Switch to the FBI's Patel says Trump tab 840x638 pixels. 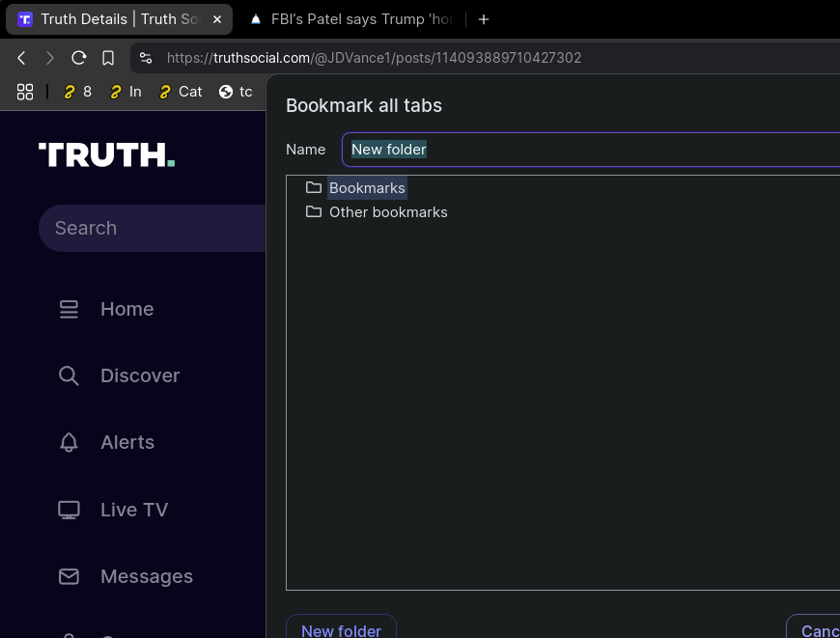click(x=353, y=19)
